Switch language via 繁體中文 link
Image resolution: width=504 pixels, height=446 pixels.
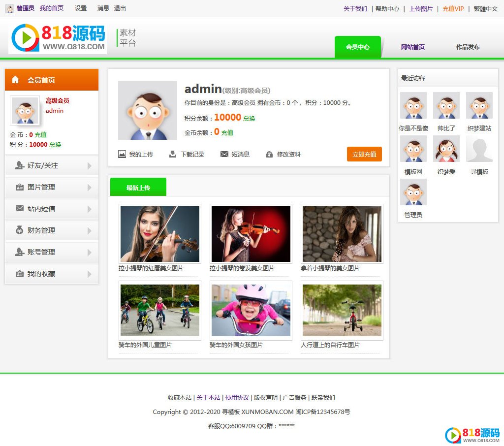(485, 9)
